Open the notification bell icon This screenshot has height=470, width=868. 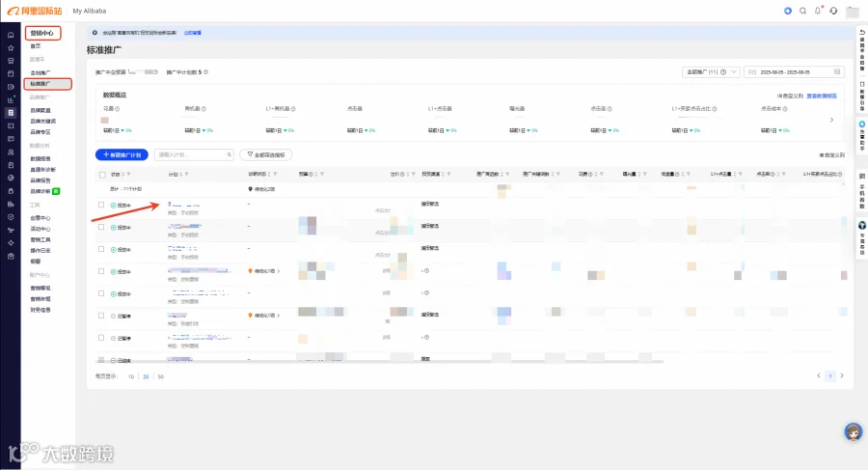coord(818,11)
